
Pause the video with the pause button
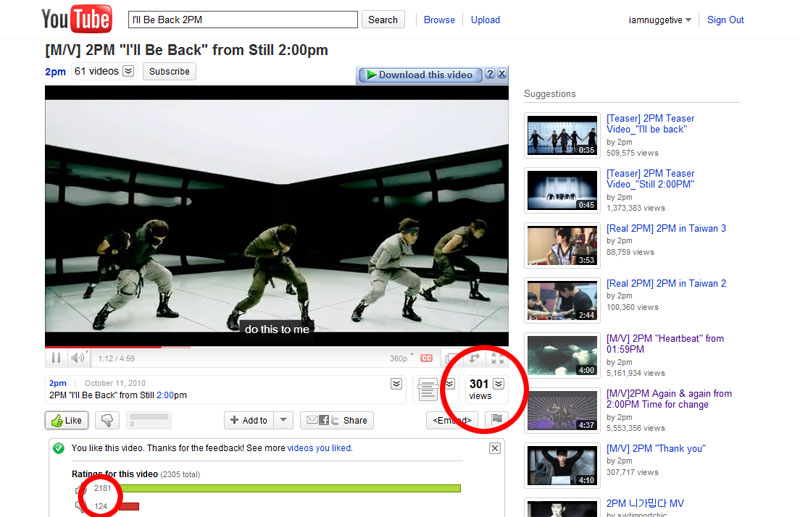pyautogui.click(x=56, y=358)
